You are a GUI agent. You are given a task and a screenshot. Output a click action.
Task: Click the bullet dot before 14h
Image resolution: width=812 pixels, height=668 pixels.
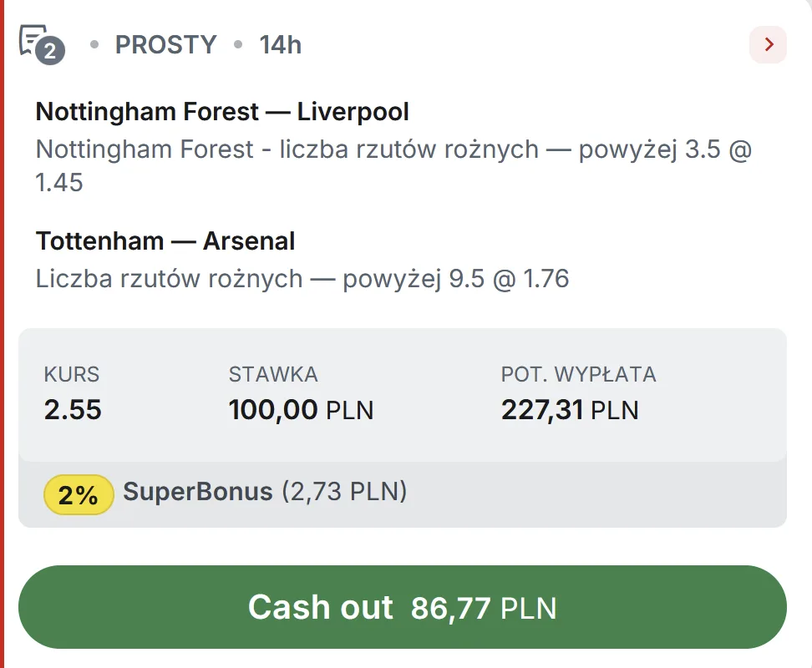point(236,46)
